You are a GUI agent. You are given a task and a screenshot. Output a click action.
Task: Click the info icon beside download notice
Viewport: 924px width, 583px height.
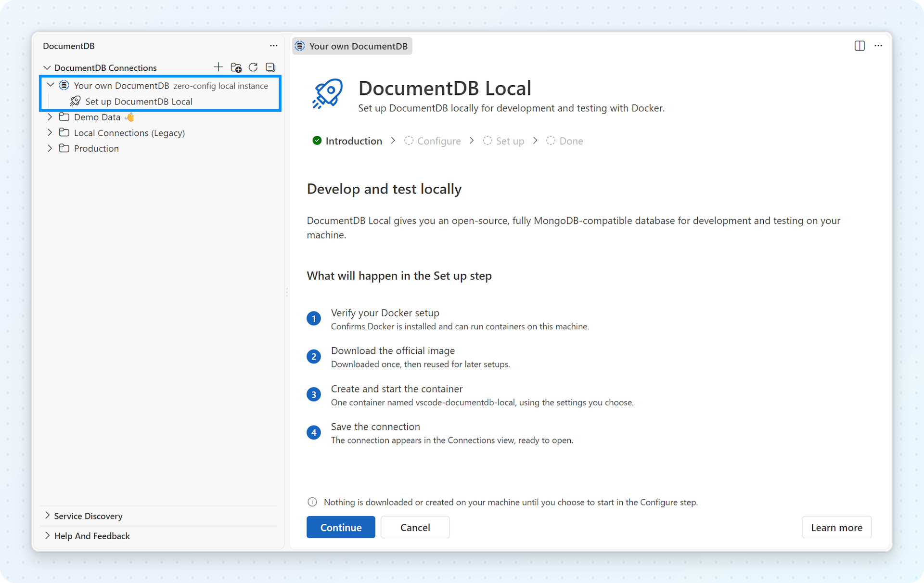(312, 502)
